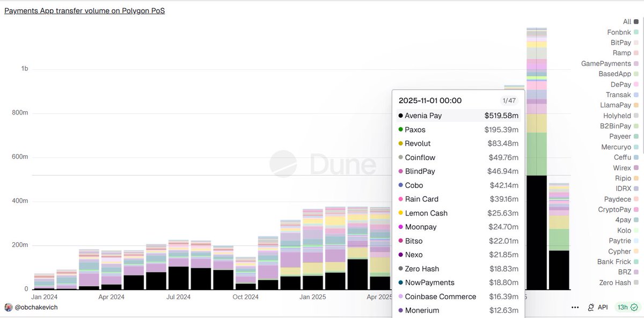Image resolution: width=644 pixels, height=318 pixels.
Task: Toggle Transak legend entry
Action: pos(623,95)
